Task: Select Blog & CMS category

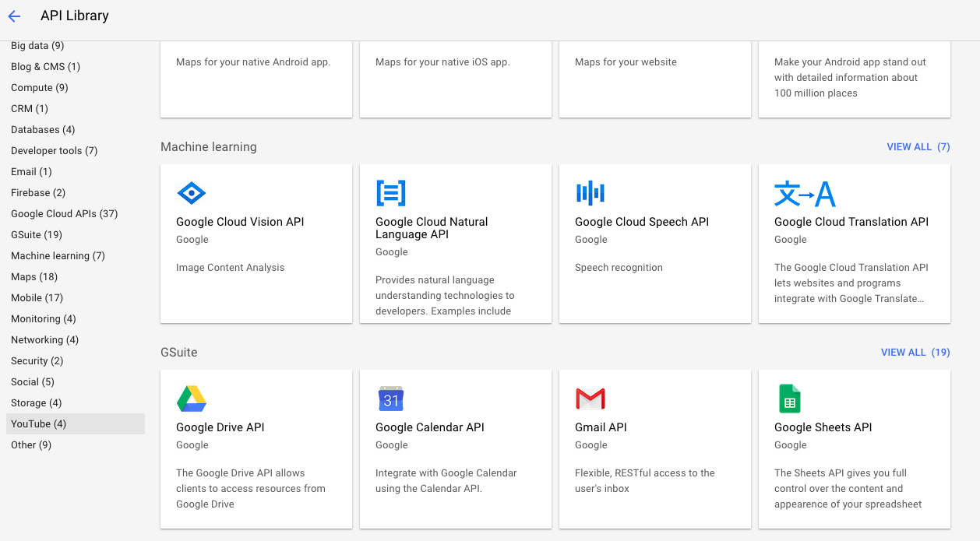Action: click(x=45, y=67)
